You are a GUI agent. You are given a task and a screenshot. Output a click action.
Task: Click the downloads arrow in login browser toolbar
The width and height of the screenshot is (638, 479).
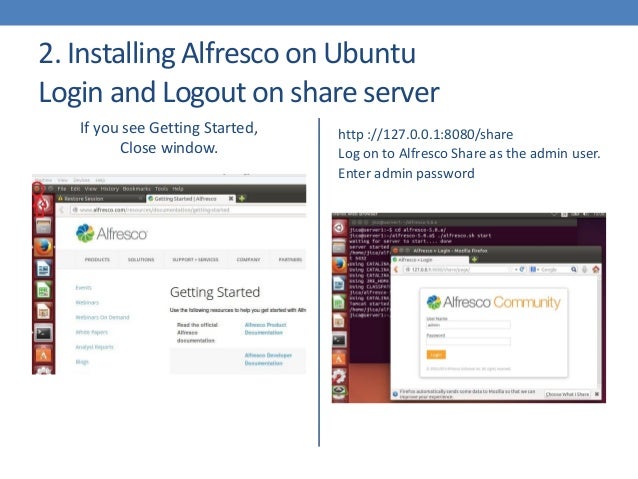pos(585,269)
